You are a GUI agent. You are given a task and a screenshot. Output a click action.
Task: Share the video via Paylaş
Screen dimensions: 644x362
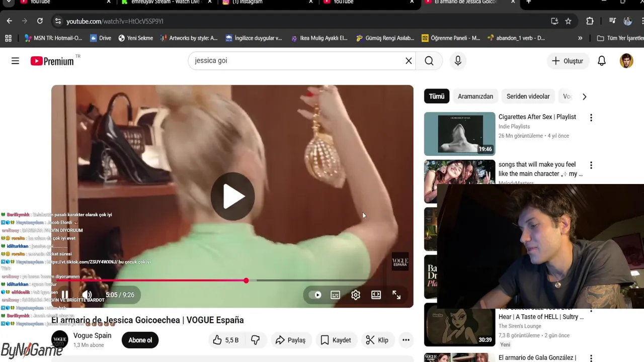point(290,340)
